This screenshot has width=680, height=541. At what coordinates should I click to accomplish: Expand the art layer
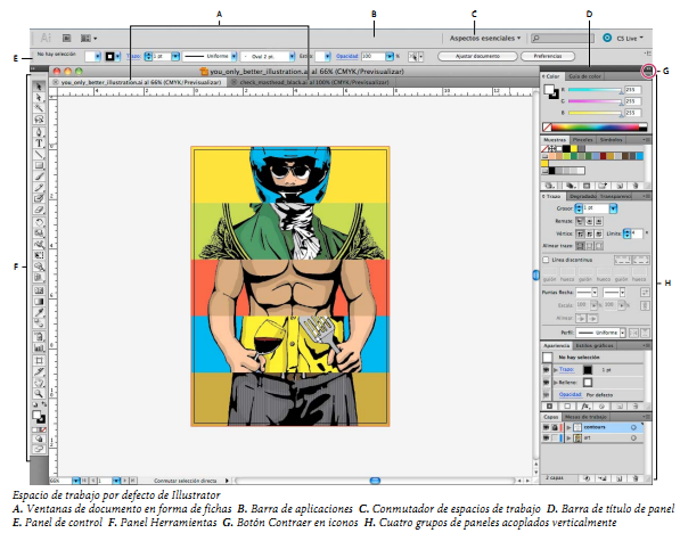click(x=569, y=438)
